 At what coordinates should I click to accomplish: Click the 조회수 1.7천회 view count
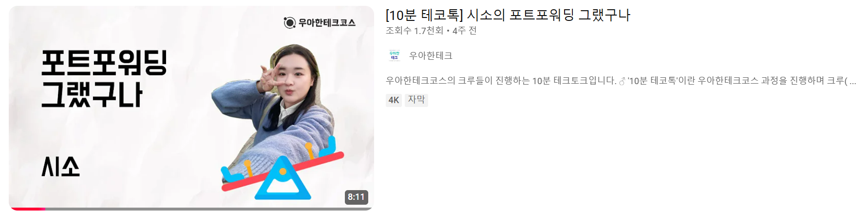coord(415,31)
